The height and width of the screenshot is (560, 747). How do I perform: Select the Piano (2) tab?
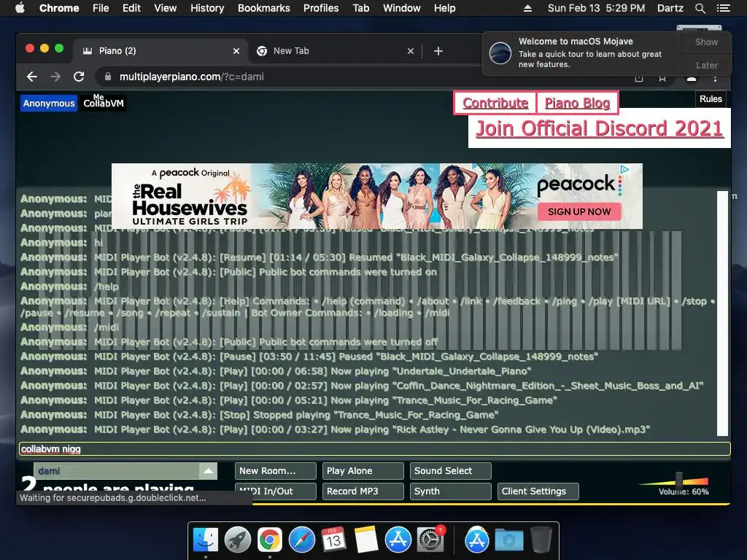(x=160, y=51)
